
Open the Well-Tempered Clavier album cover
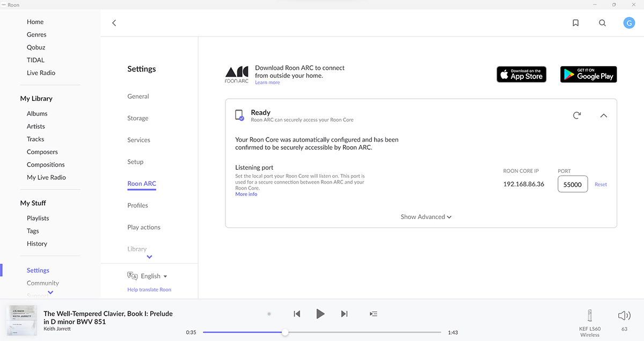pyautogui.click(x=21, y=321)
